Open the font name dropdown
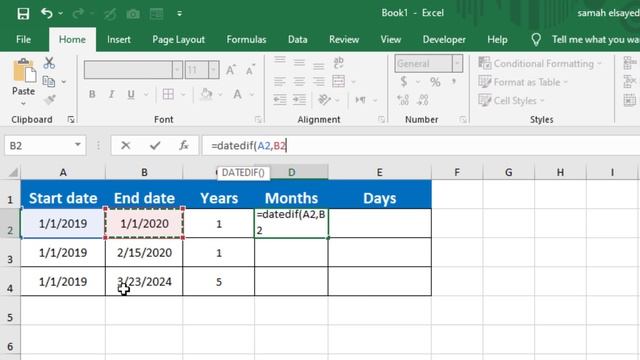Screen dimensions: 640x360 click(x=177, y=70)
